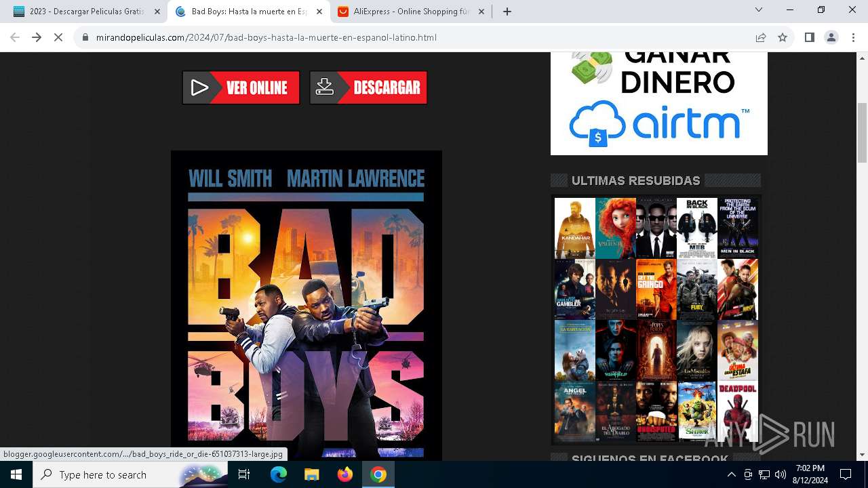Open the Windows Start menu
868x488 pixels.
[x=16, y=474]
